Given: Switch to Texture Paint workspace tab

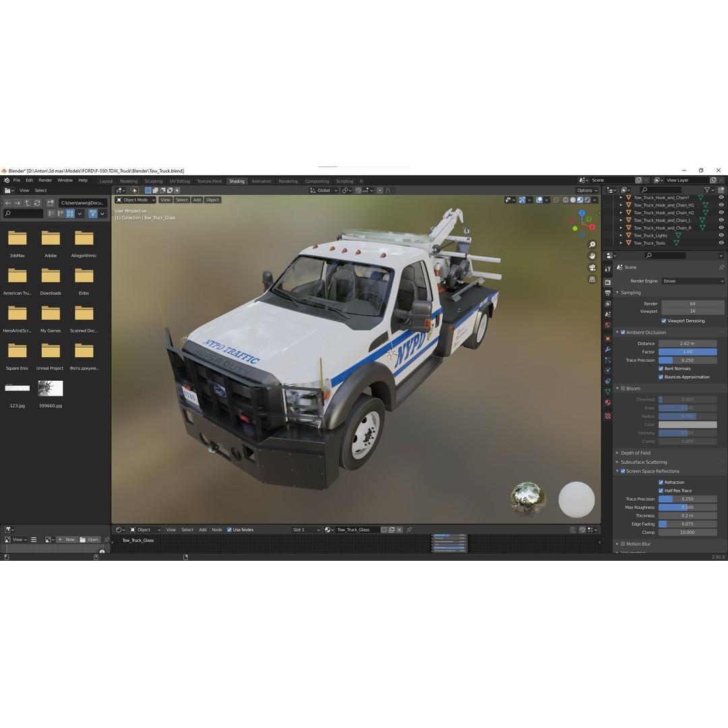Looking at the screenshot, I should click(x=210, y=181).
